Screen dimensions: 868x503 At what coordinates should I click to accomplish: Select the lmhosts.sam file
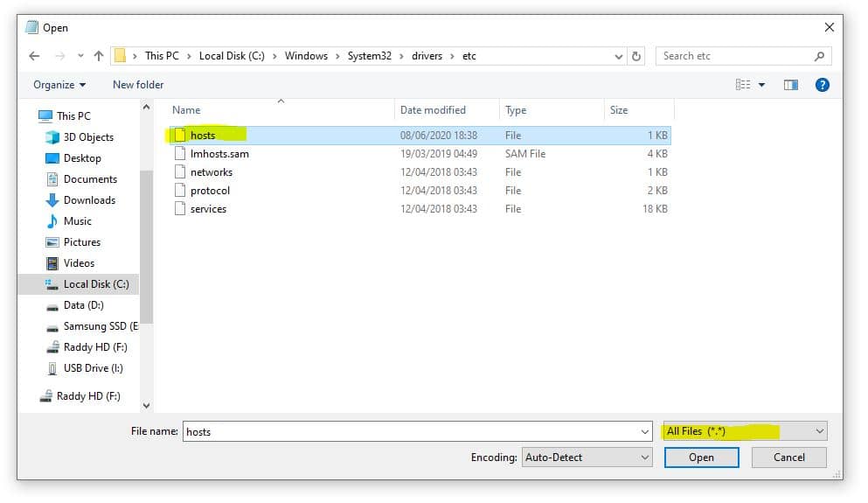(219, 154)
